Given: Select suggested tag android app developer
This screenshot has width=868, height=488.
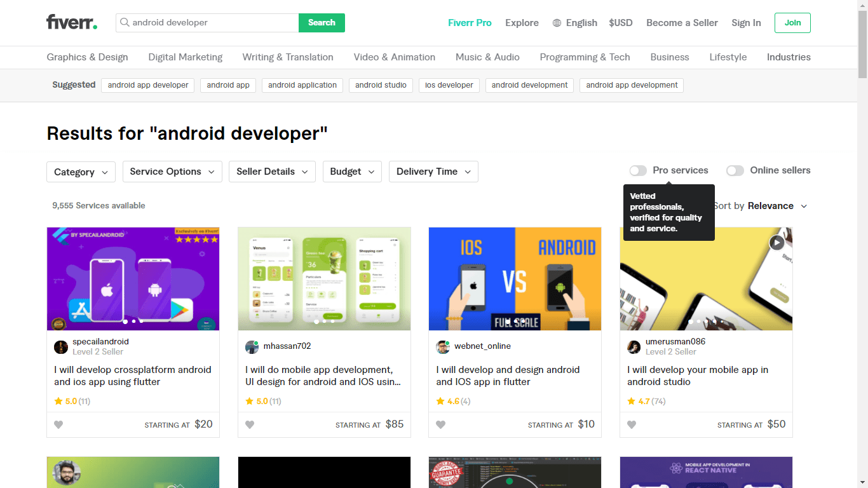Looking at the screenshot, I should 148,85.
